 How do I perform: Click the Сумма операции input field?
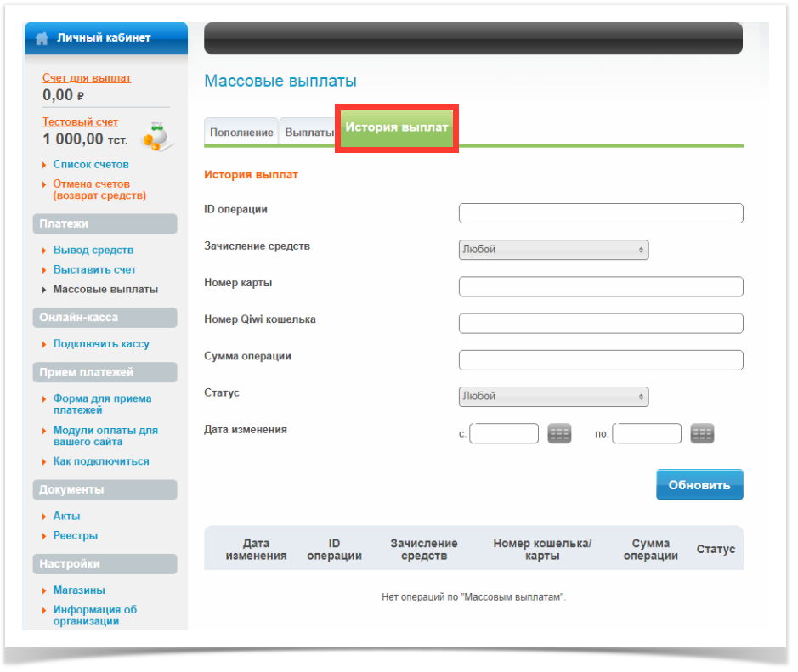[x=601, y=360]
